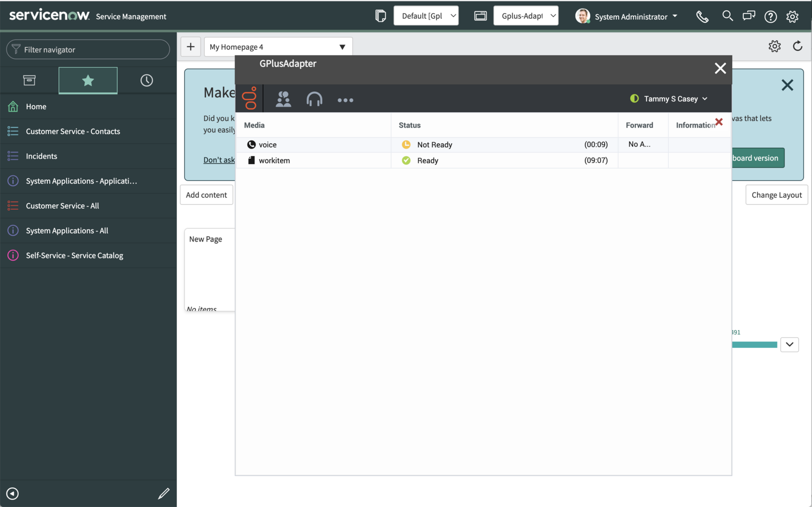Click the Genesys logo icon in adapter toolbar
Screen dimensions: 812x507
(249, 98)
